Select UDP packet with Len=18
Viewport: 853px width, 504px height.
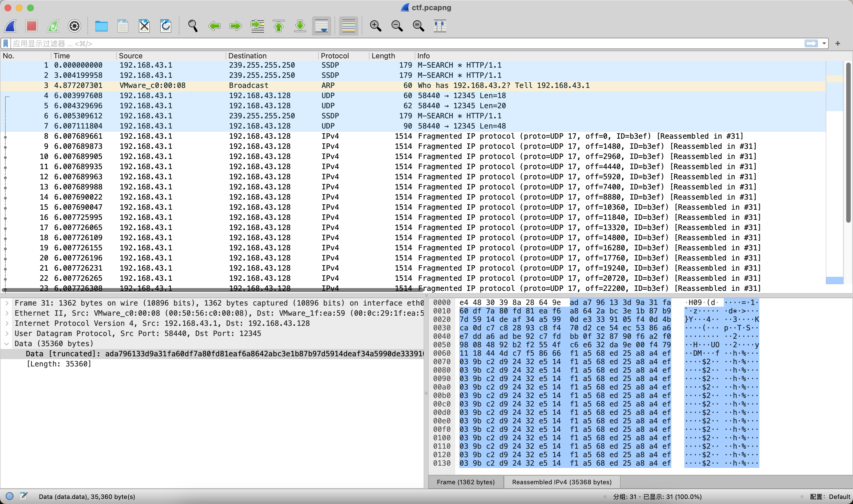pos(413,96)
